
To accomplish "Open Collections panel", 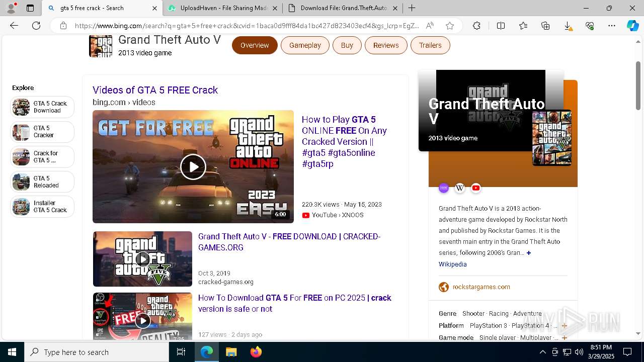I will [545, 26].
